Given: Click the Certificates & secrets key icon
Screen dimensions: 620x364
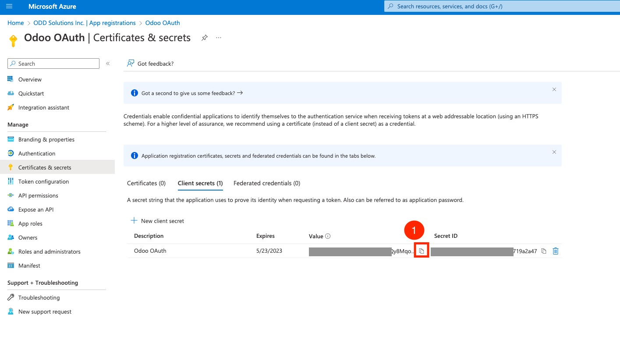Looking at the screenshot, I should tap(11, 167).
